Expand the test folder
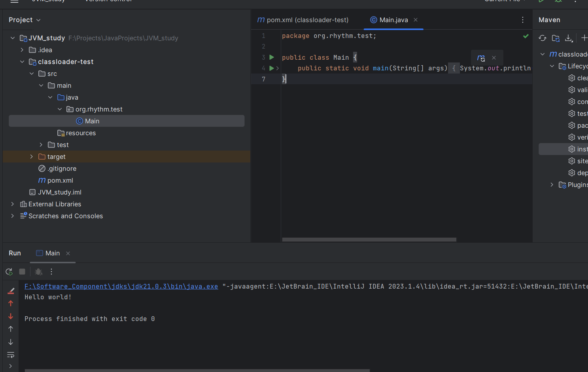This screenshot has height=372, width=588. click(41, 145)
